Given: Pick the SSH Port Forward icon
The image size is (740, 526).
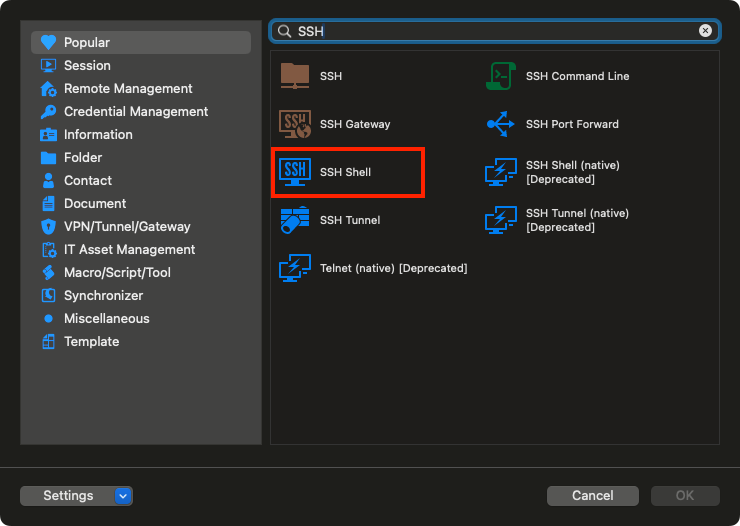Looking at the screenshot, I should pyautogui.click(x=500, y=124).
